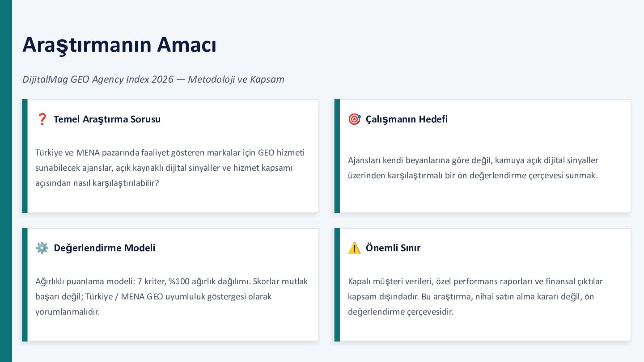Click the Ajansları kendi beyanlarına paragraph
Screen dimensions: 644x362
(473, 168)
